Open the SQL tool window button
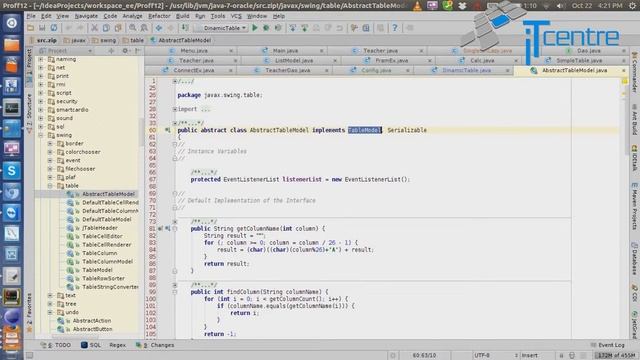The width and height of the screenshot is (640, 360). pyautogui.click(x=91, y=345)
